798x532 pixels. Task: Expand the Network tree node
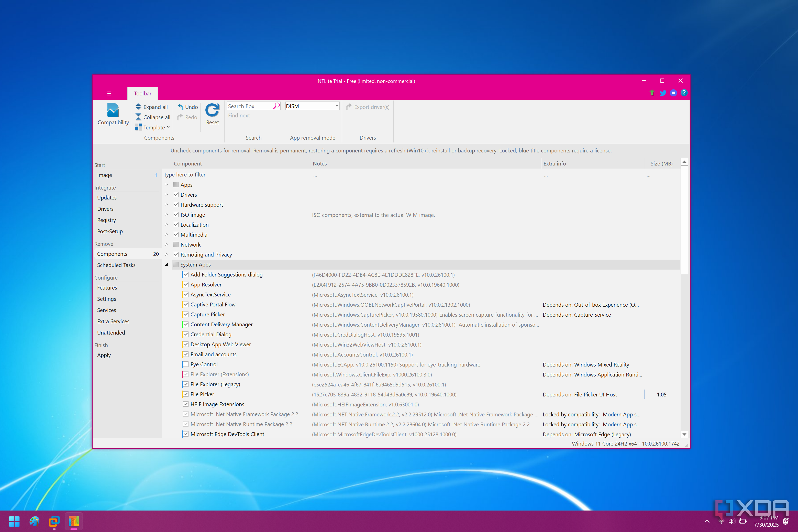point(166,245)
